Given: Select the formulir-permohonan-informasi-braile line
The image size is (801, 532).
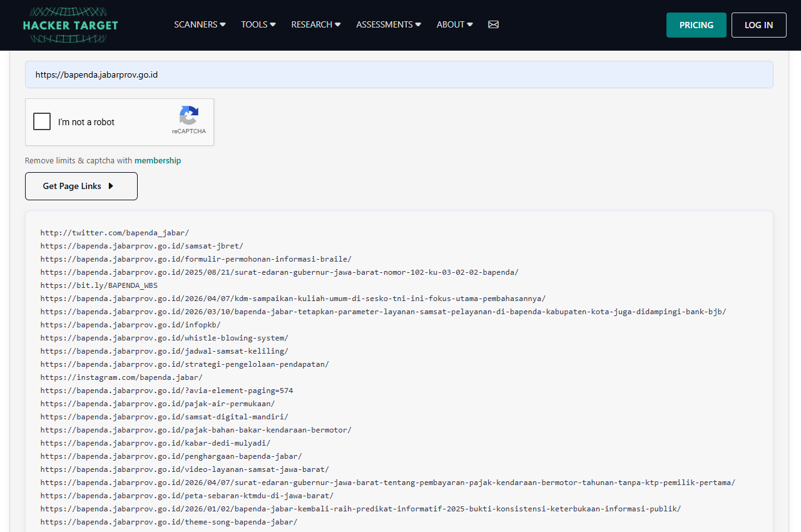Looking at the screenshot, I should 196,258.
